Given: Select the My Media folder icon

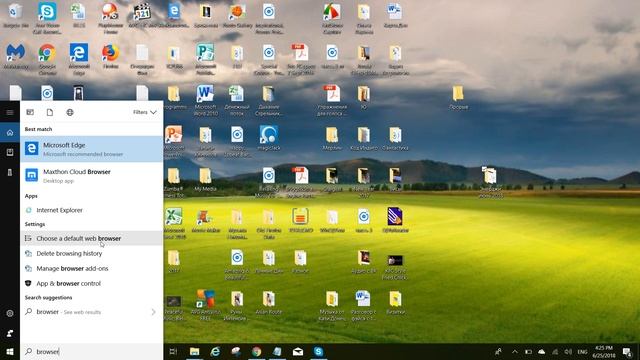Looking at the screenshot, I should (205, 180).
